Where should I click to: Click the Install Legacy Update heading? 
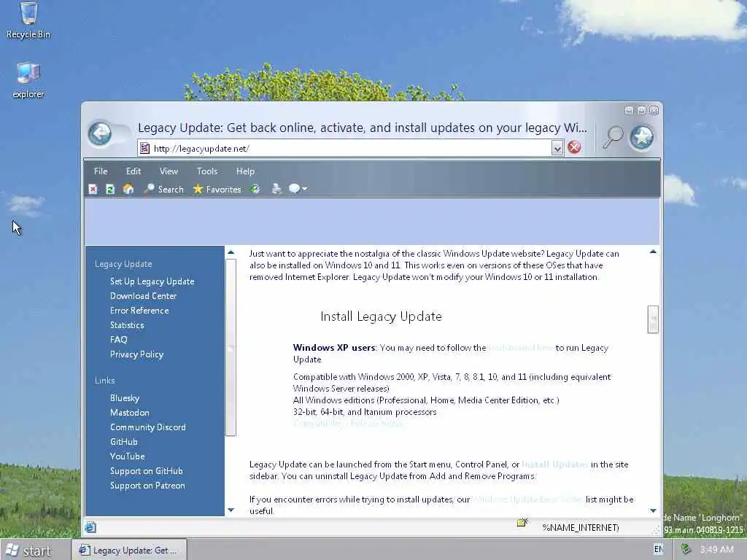click(381, 316)
